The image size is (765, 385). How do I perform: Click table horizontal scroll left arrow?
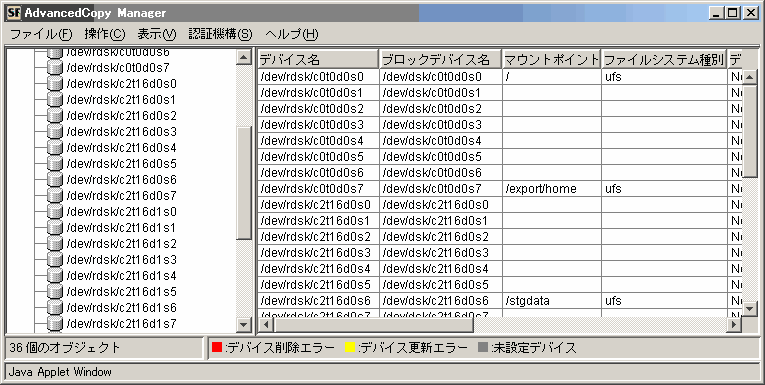tap(266, 324)
